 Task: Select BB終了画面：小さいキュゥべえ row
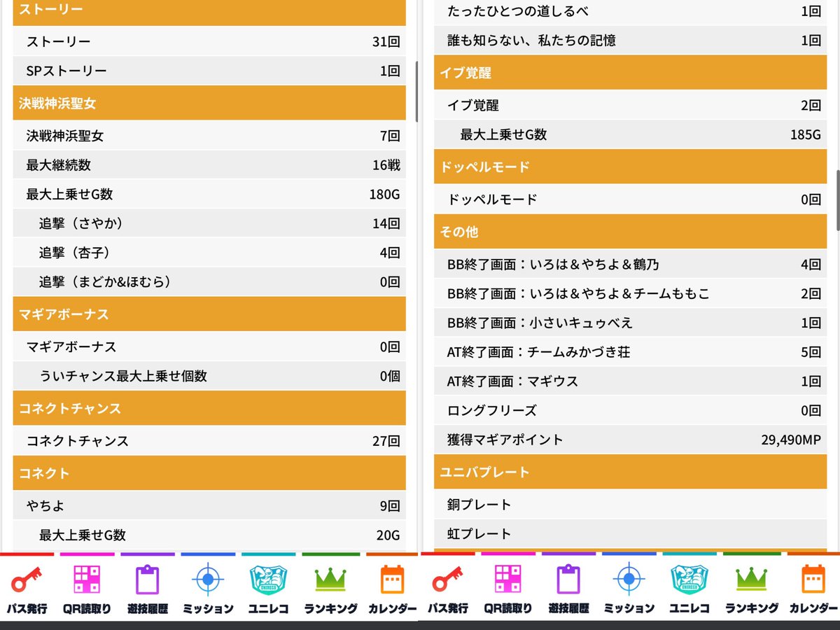630,323
